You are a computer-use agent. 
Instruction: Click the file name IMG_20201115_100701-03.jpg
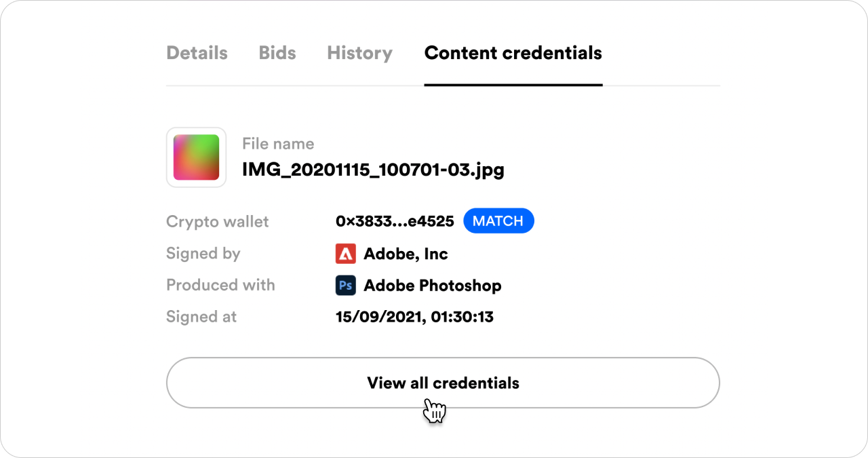click(x=373, y=169)
